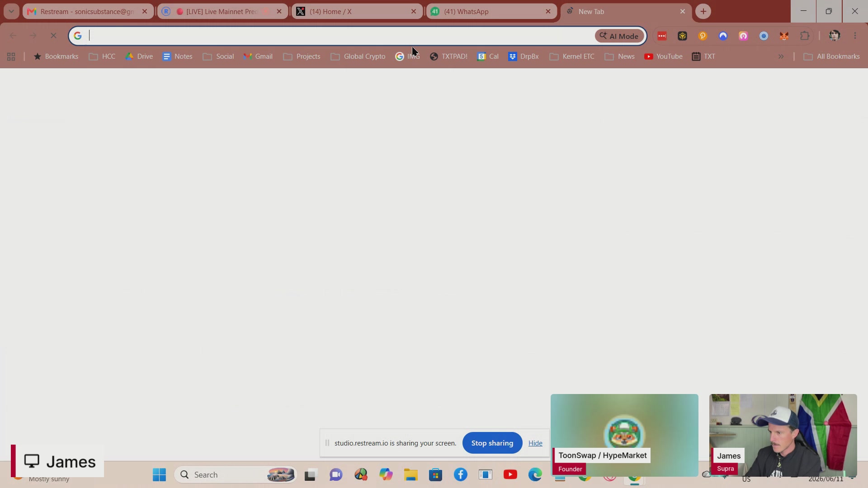Show the hidden bookmarks overflow chevron
Viewport: 868px width, 488px height.
[781, 56]
